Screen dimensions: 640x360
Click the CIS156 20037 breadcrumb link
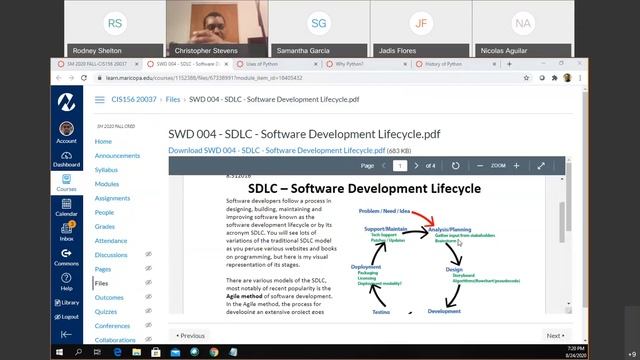(134, 100)
